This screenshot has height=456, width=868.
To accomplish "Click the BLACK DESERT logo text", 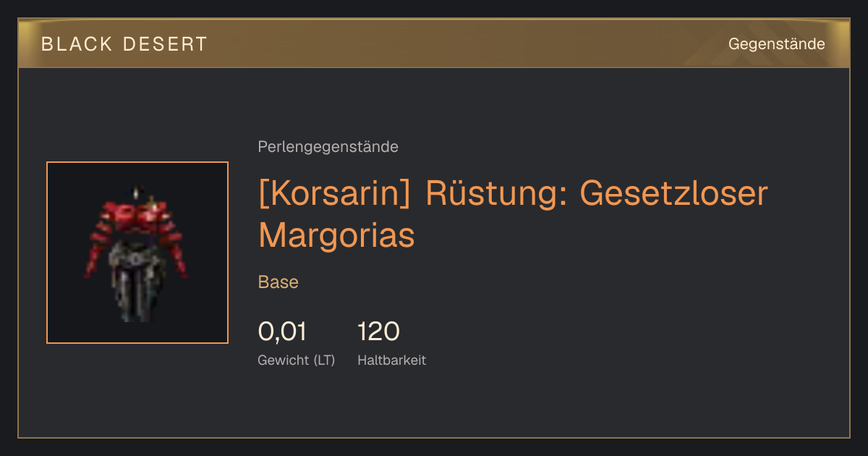I will tap(124, 44).
